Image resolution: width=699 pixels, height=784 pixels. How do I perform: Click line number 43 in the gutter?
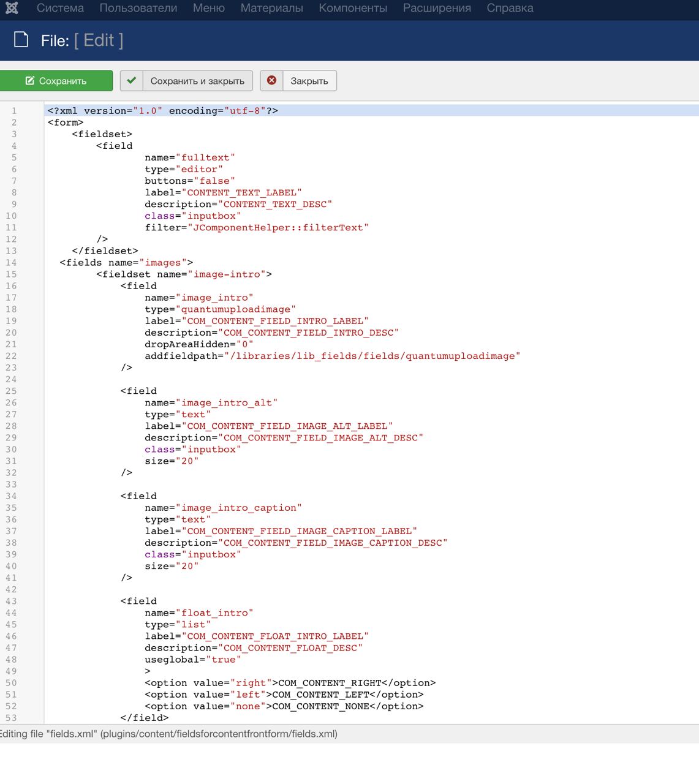pos(12,601)
